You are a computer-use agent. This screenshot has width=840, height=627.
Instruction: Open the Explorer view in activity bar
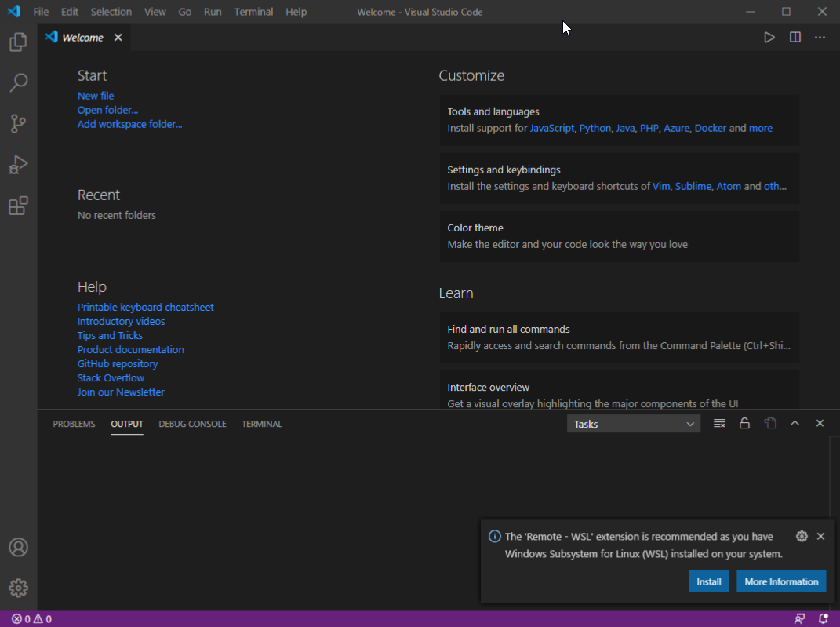[x=18, y=42]
